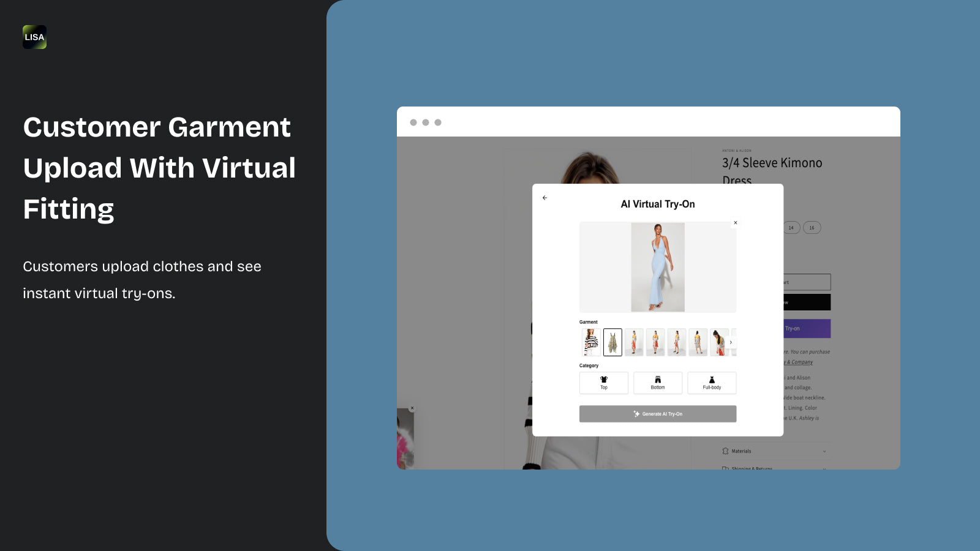Viewport: 980px width, 551px height.
Task: Click the Shipping & Returns icon
Action: (726, 468)
